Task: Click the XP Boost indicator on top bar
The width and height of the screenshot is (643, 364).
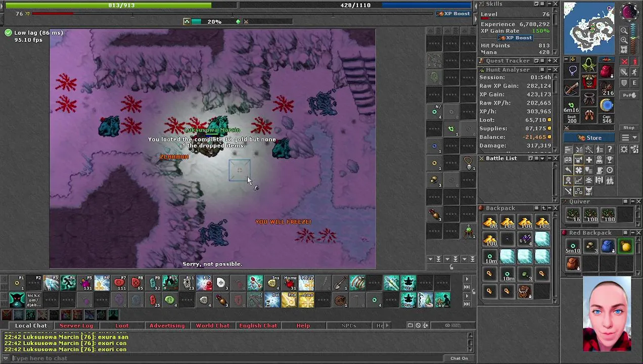Action: click(x=454, y=14)
